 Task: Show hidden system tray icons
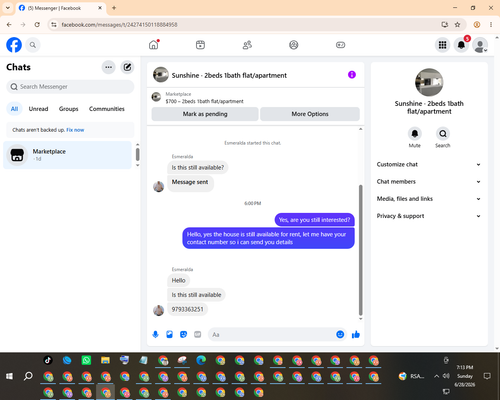pos(436,376)
